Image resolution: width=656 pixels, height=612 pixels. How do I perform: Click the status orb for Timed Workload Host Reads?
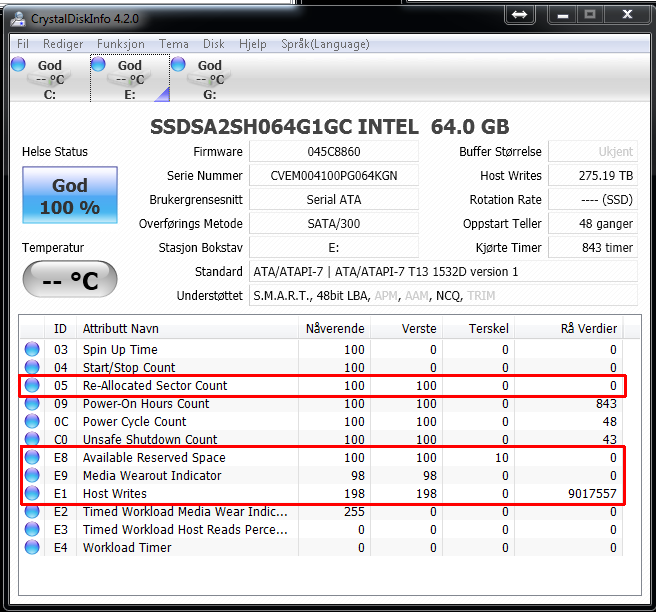pos(32,529)
